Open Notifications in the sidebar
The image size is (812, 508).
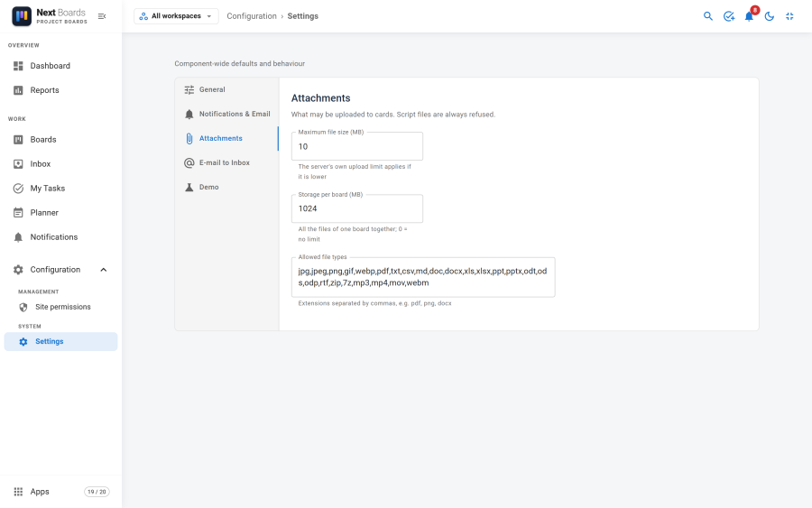61,236
